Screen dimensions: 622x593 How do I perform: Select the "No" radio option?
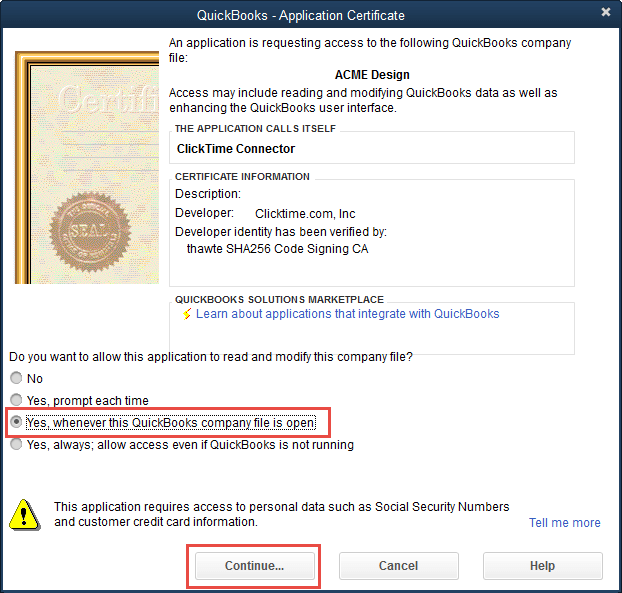(16, 378)
